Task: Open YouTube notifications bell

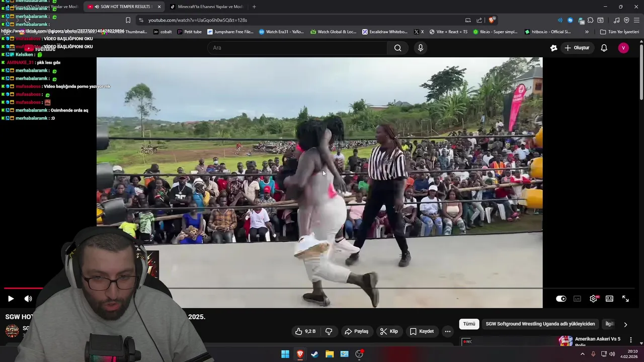Action: tap(604, 48)
